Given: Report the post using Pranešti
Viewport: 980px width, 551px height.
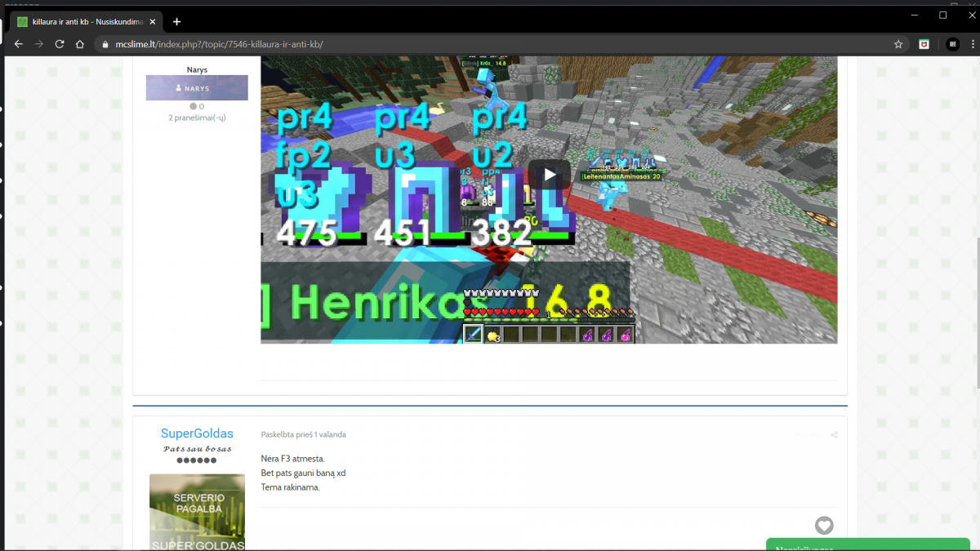Looking at the screenshot, I should tap(808, 435).
